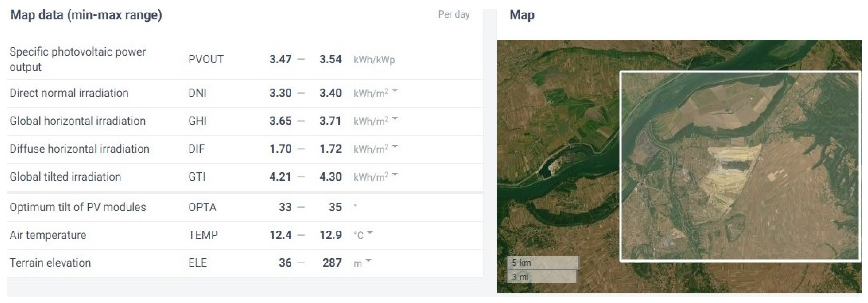The height and width of the screenshot is (303, 868).
Task: Expand GTI unit dropdown arrow
Action: (x=395, y=174)
